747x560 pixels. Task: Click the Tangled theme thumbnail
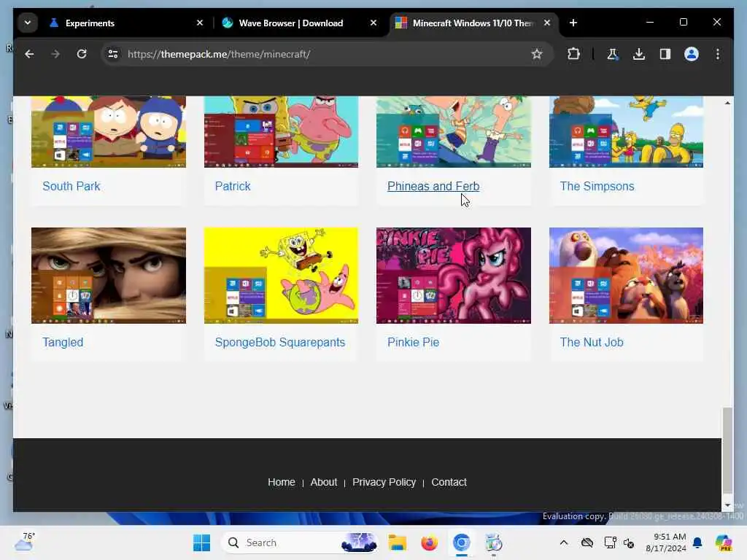pos(109,276)
